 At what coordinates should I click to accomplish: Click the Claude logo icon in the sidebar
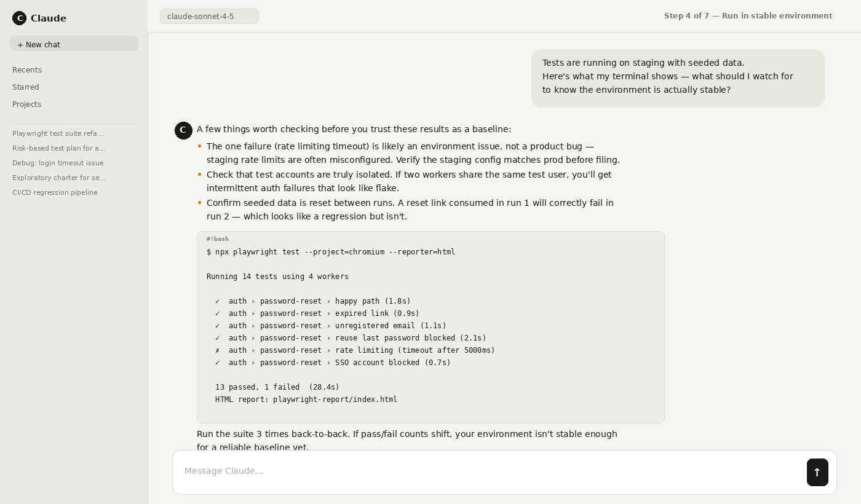[20, 18]
